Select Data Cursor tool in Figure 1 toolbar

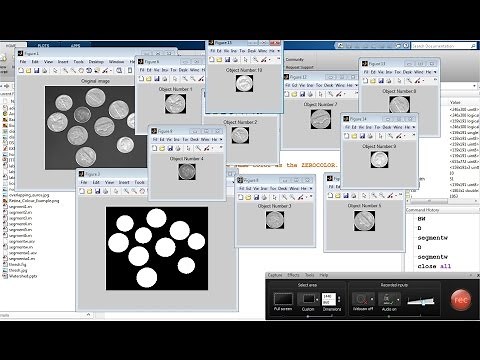pos(97,70)
